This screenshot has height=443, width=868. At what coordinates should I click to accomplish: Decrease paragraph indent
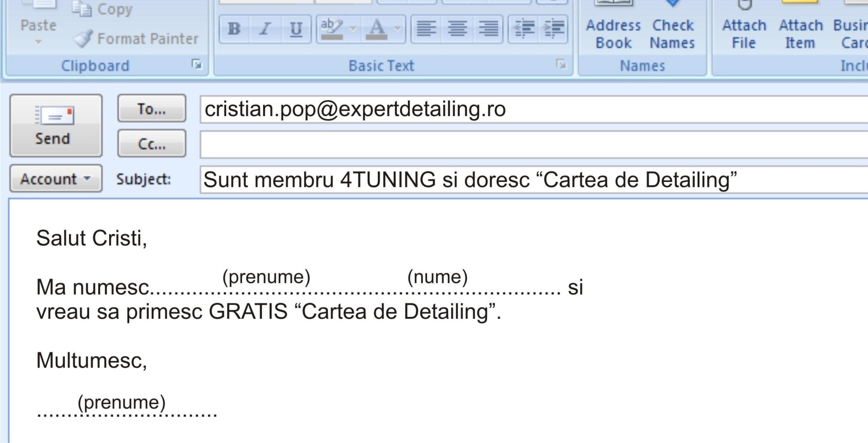(x=524, y=29)
